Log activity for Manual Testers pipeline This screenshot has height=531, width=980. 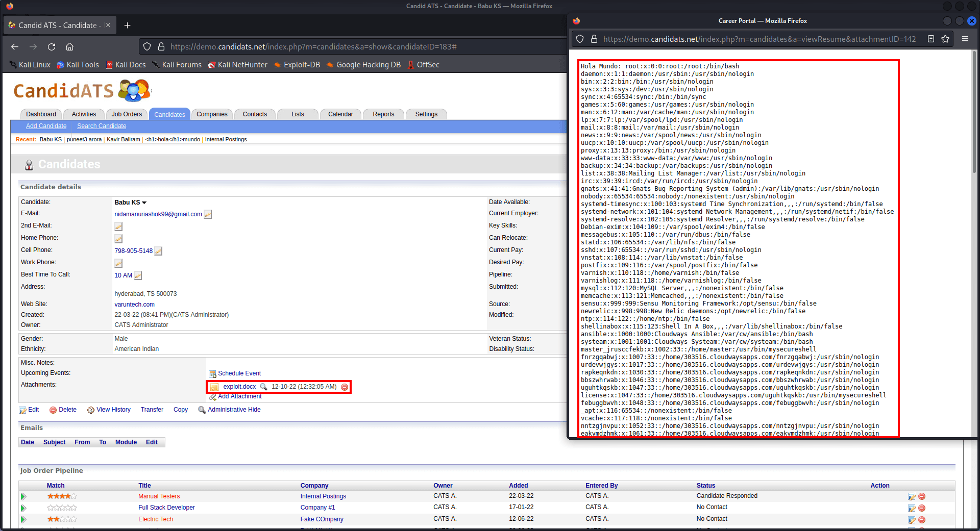pyautogui.click(x=912, y=496)
